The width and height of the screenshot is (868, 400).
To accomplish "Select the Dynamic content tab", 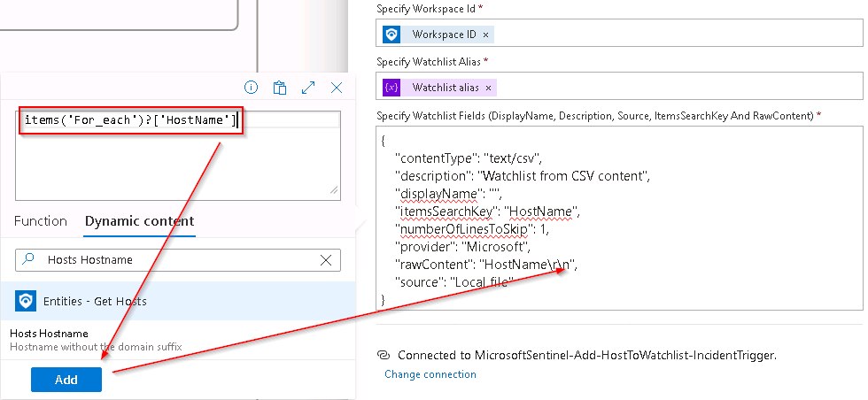I will click(140, 221).
